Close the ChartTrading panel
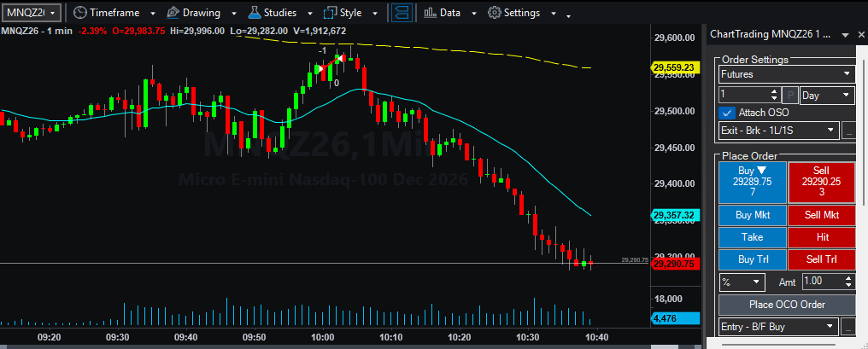This screenshot has height=349, width=868. pos(860,35)
